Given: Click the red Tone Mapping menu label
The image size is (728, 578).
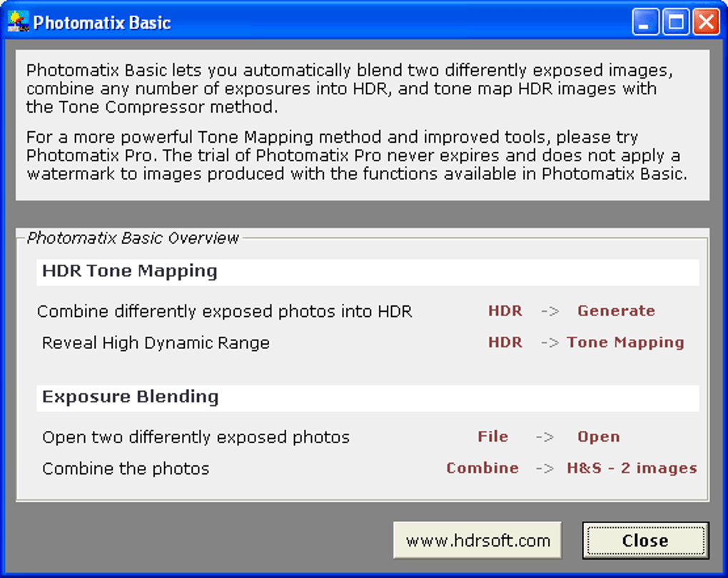Looking at the screenshot, I should pyautogui.click(x=625, y=343).
